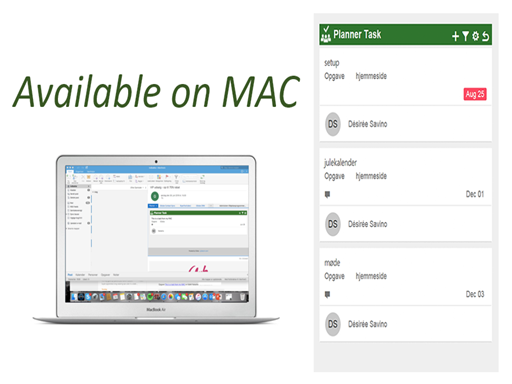This screenshot has height=384, width=512.
Task: Open the filter funnel icon
Action: tap(466, 36)
